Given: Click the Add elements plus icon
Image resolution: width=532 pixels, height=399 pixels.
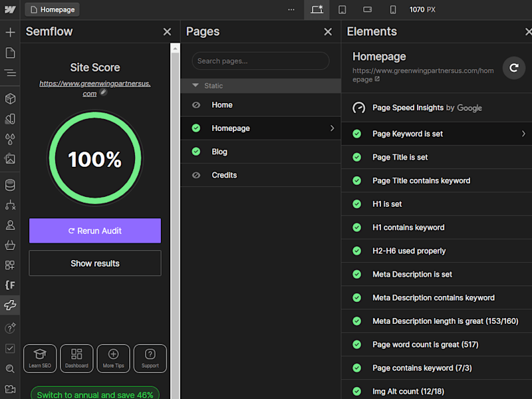Looking at the screenshot, I should click(x=10, y=32).
